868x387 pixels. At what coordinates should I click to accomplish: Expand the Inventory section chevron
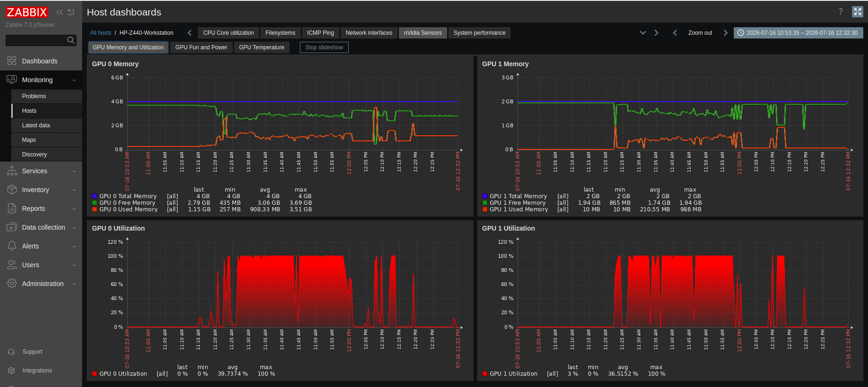click(x=74, y=190)
